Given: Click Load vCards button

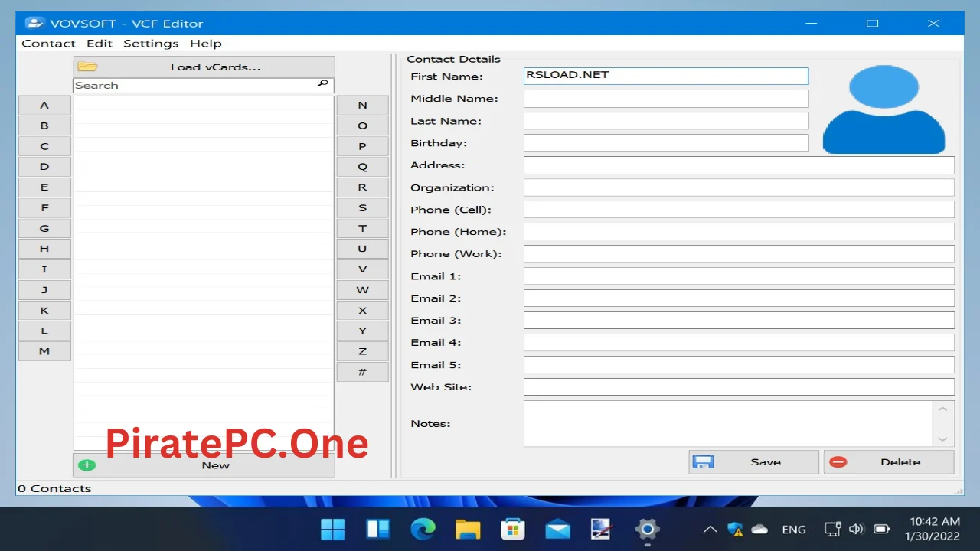Looking at the screenshot, I should click(204, 67).
